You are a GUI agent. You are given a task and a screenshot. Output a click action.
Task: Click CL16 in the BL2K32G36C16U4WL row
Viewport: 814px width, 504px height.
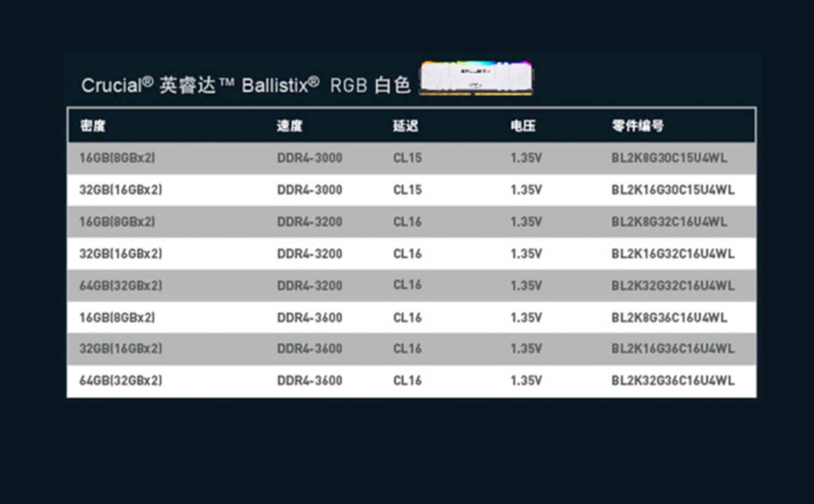(x=408, y=381)
